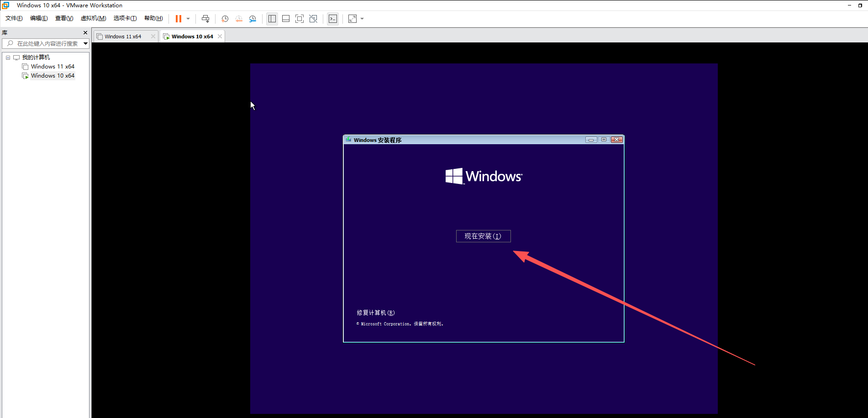Screen dimensions: 868x418
Task: Pause the virtual machine with the orange button
Action: pyautogui.click(x=179, y=19)
